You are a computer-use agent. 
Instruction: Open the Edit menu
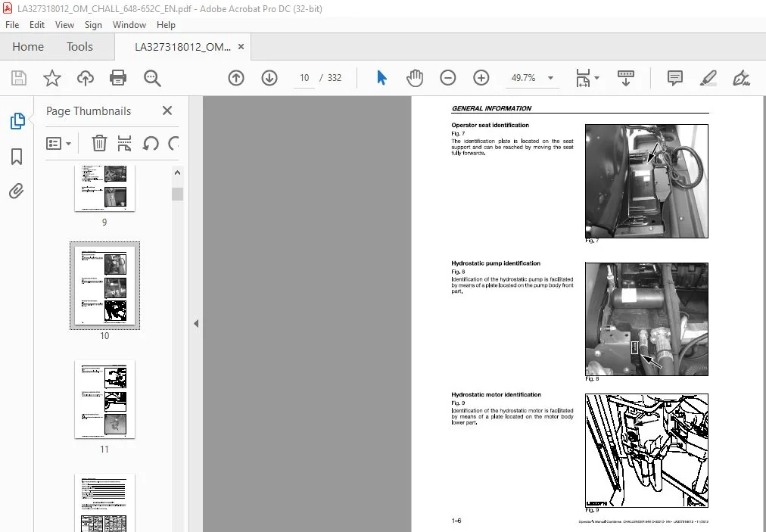click(36, 25)
